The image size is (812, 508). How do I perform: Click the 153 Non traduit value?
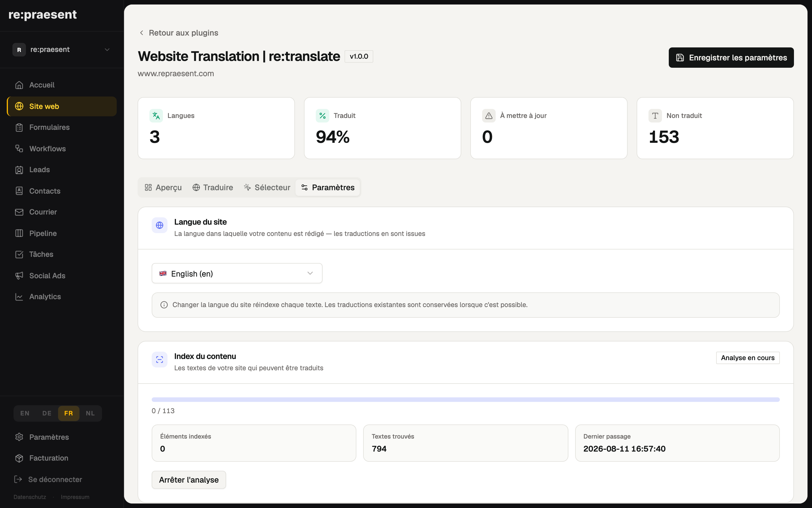coord(664,137)
